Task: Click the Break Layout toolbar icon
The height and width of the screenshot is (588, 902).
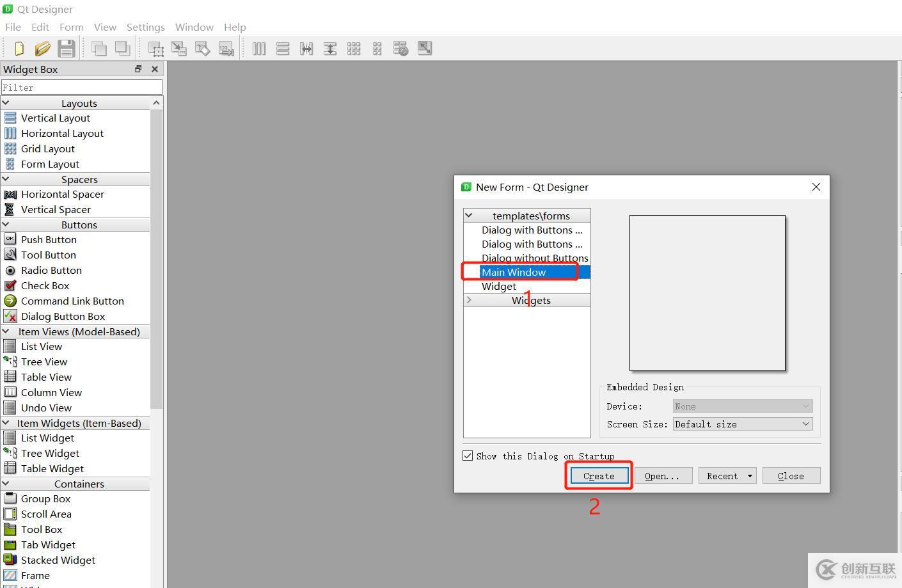Action: click(x=401, y=49)
